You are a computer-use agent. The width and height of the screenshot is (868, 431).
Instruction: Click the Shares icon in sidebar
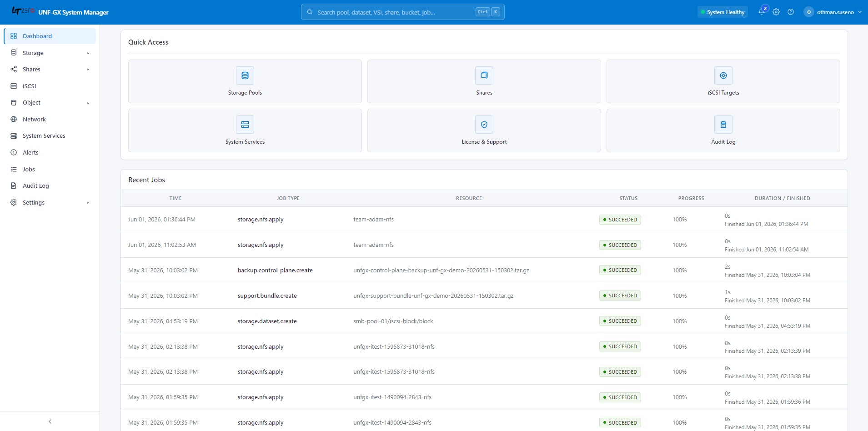14,69
